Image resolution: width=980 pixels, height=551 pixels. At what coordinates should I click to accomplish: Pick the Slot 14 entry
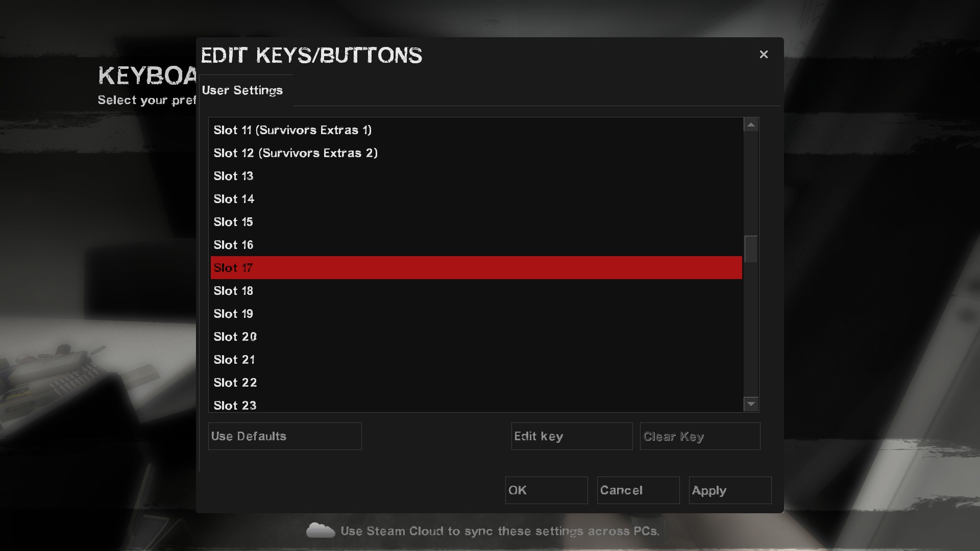234,199
